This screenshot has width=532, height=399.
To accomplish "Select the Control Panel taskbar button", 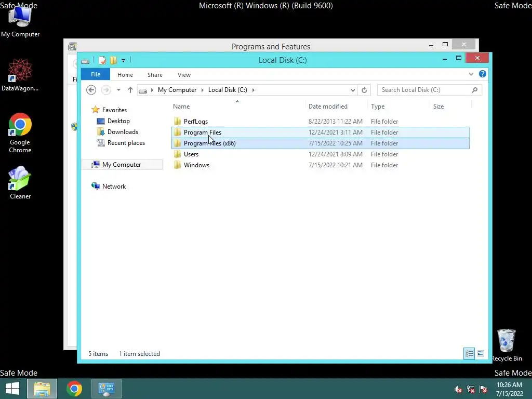I will [x=107, y=389].
